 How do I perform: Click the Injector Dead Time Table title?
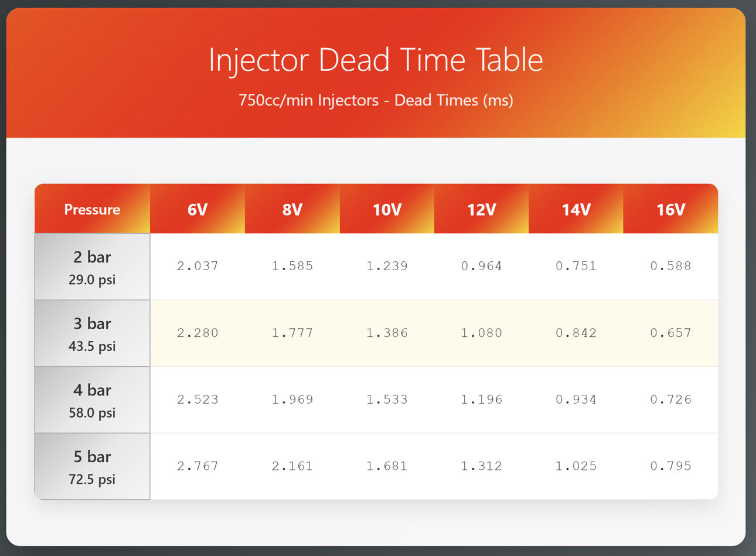376,60
